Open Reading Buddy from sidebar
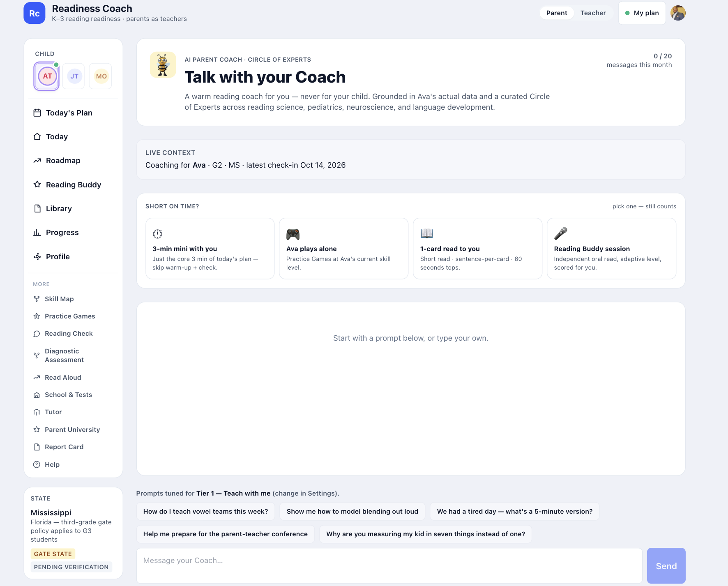The image size is (728, 586). 73,185
